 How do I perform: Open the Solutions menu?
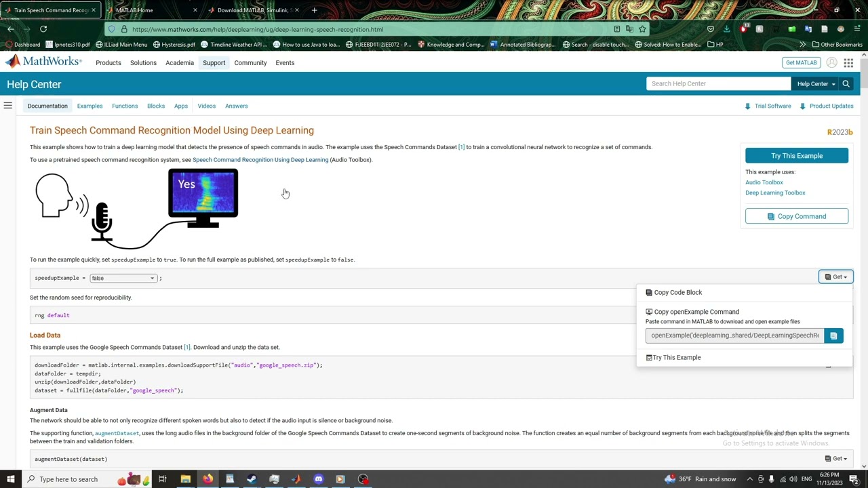(143, 62)
